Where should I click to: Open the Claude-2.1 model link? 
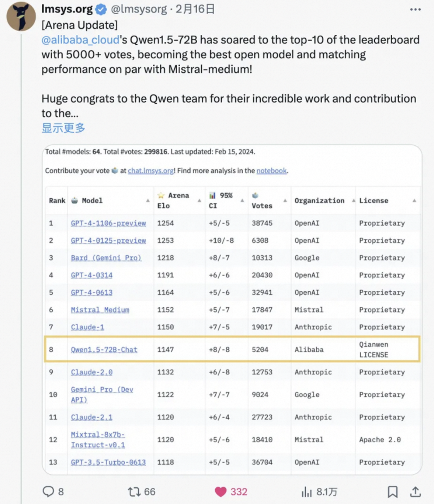tap(92, 417)
